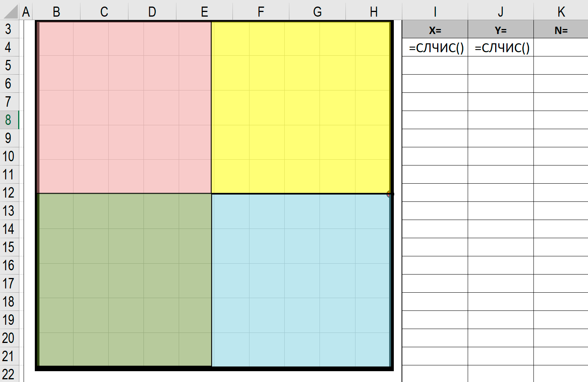Select column F header
Screen dimensions: 588x382
point(261,12)
